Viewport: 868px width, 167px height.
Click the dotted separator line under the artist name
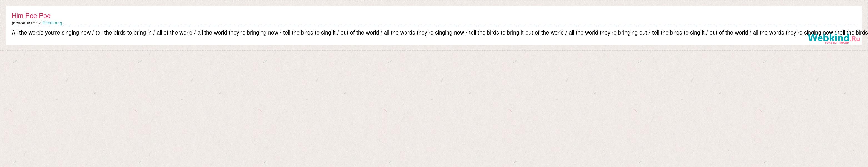tap(434, 26)
